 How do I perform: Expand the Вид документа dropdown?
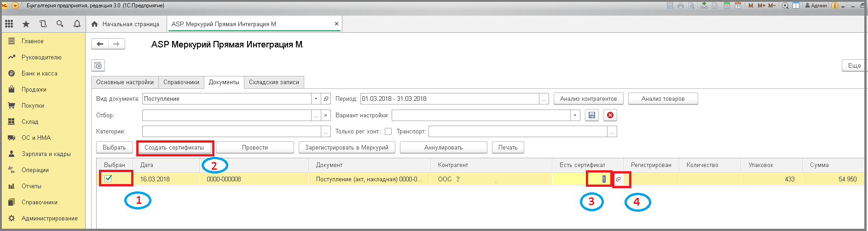pos(316,98)
